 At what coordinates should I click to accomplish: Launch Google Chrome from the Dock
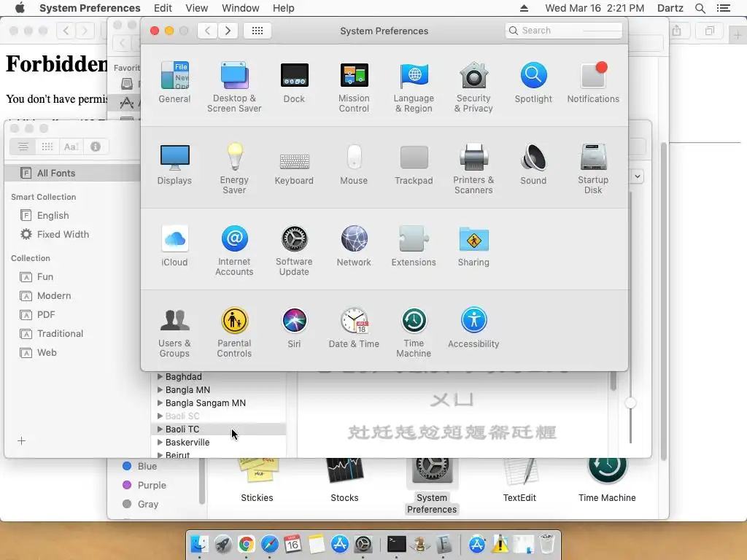(246, 544)
